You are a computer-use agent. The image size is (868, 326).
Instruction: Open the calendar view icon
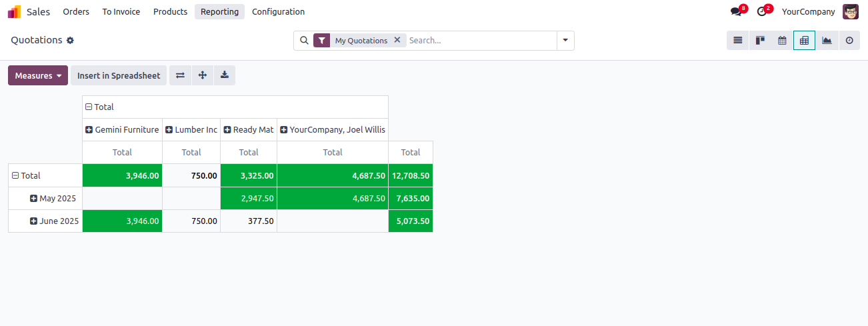pos(782,41)
